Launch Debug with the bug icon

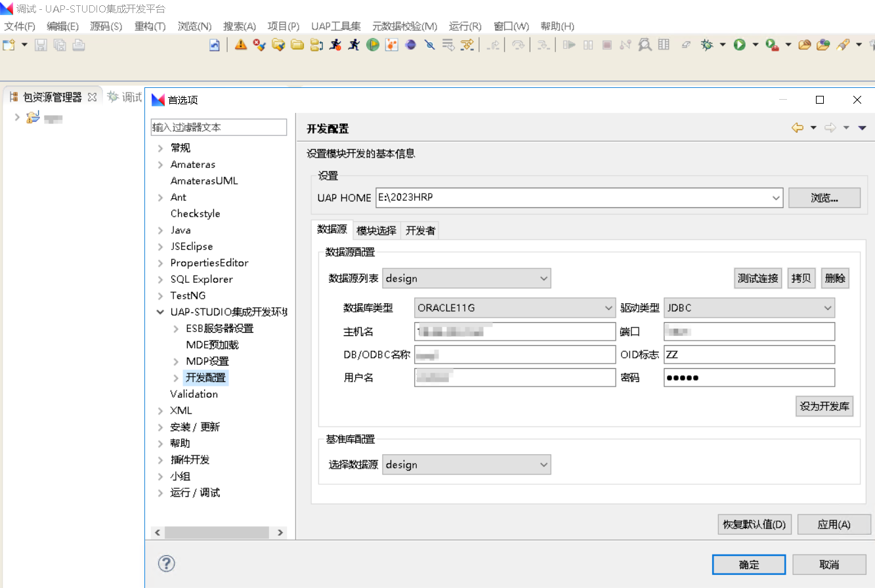pyautogui.click(x=707, y=45)
